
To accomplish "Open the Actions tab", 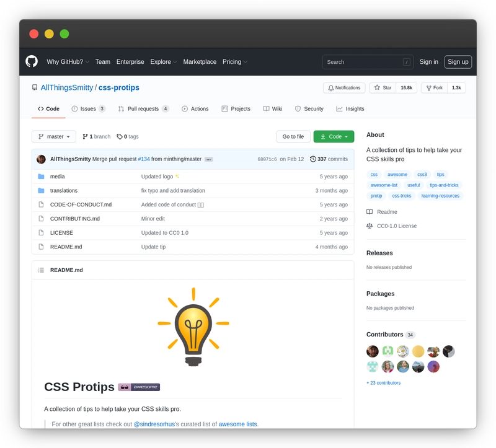I will click(x=195, y=109).
